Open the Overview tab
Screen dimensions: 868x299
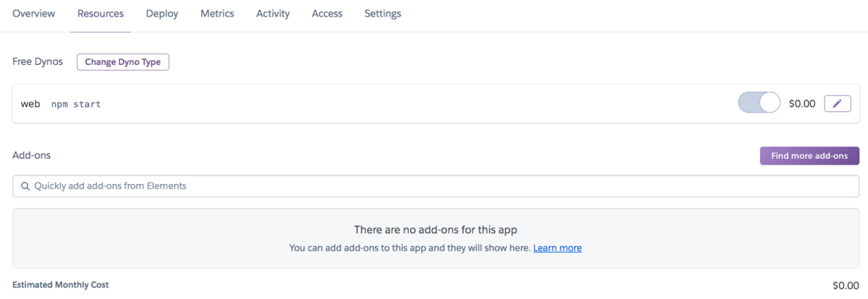33,14
